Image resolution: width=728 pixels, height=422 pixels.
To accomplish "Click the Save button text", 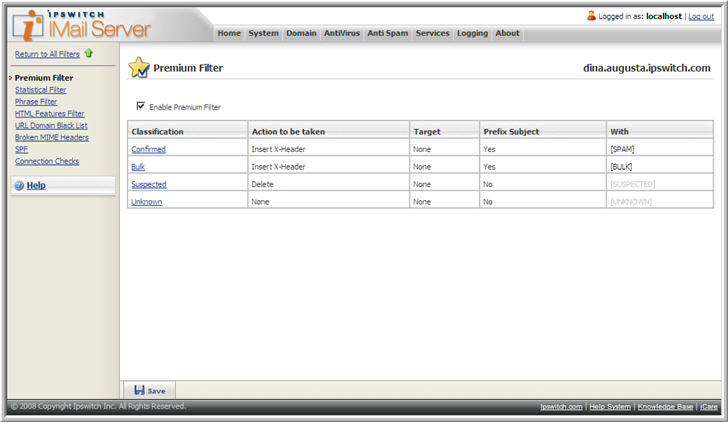I will pos(156,391).
